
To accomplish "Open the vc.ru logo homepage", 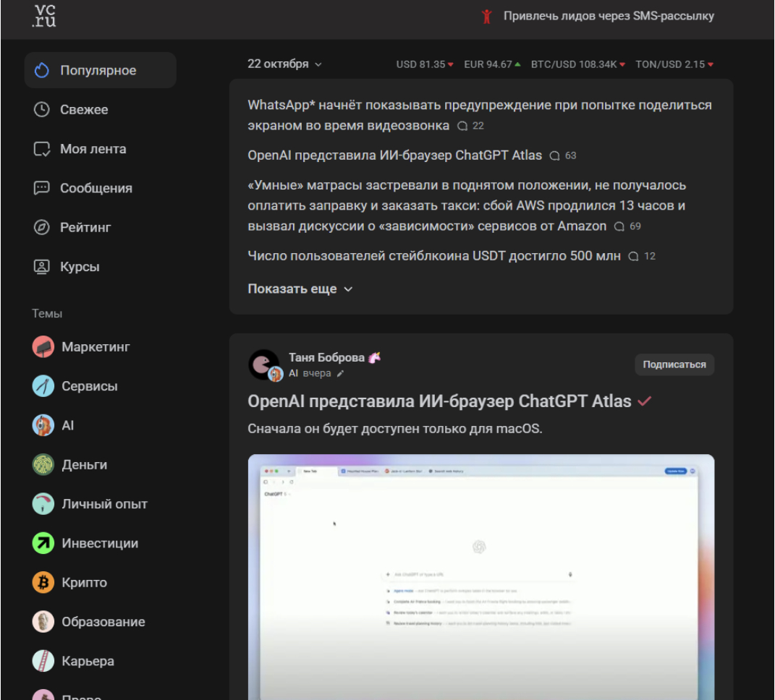I will pyautogui.click(x=44, y=16).
